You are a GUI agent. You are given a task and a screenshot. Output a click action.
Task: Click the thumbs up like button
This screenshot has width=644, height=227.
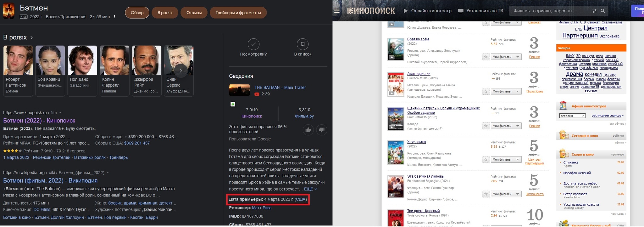coord(308,130)
